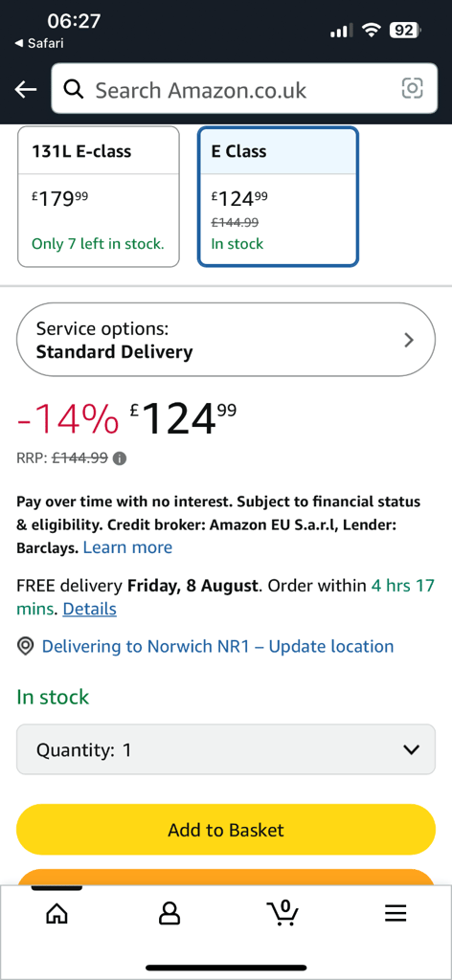Open the account profile icon
Screen dimensions: 452x980
[x=169, y=914]
